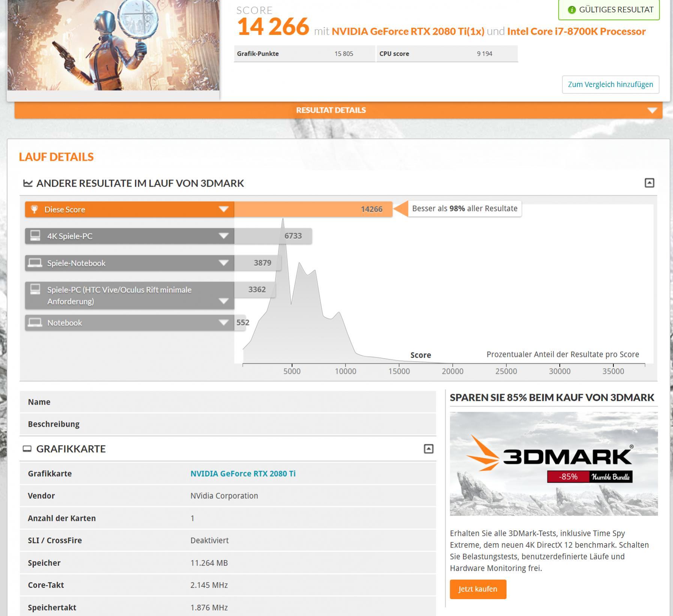Viewport: 673px width, 616px height.
Task: Click the 14266 orange score bar
Action: [x=313, y=209]
